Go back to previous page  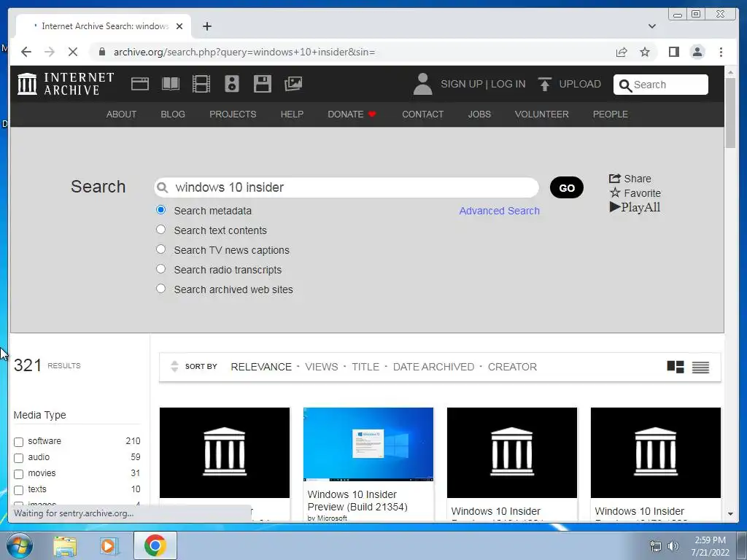point(26,52)
